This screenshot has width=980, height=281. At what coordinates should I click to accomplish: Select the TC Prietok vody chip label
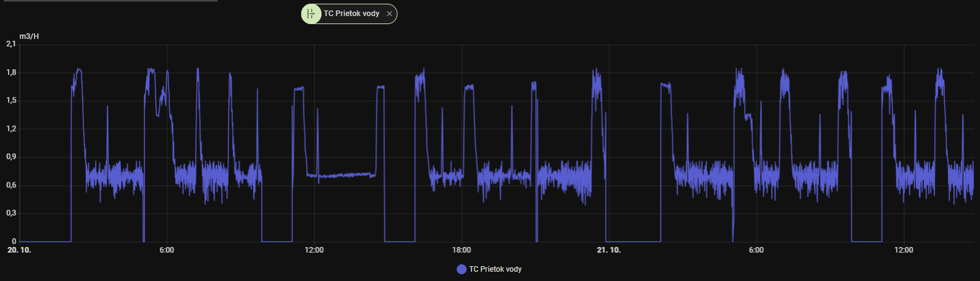click(351, 14)
